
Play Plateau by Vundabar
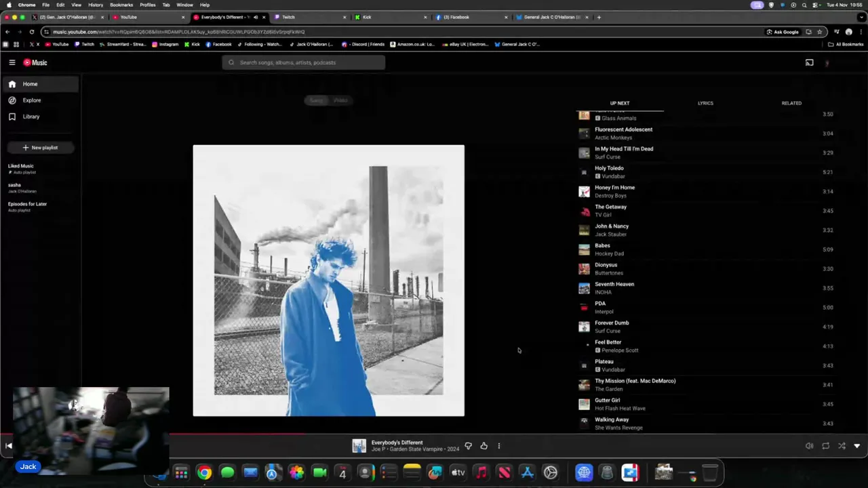point(705,365)
